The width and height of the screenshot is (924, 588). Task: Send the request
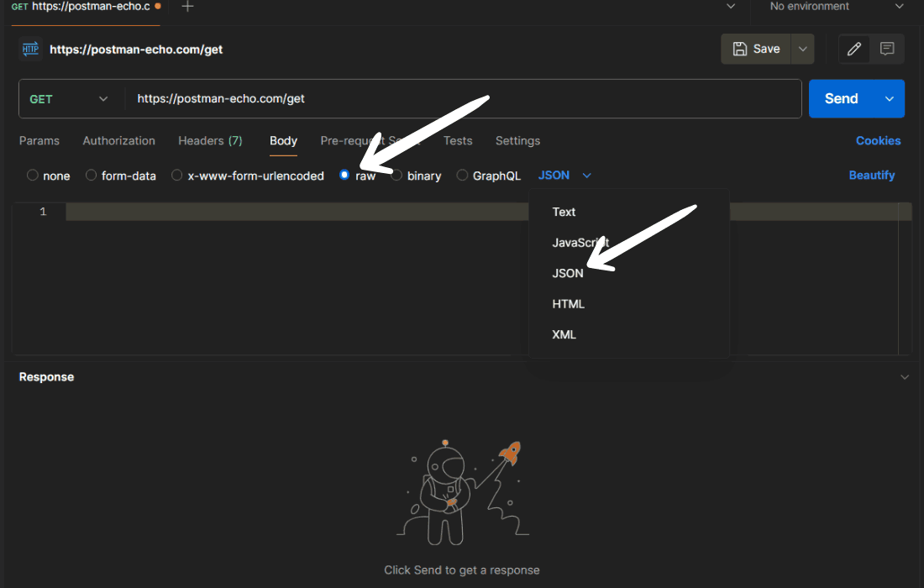coord(842,99)
